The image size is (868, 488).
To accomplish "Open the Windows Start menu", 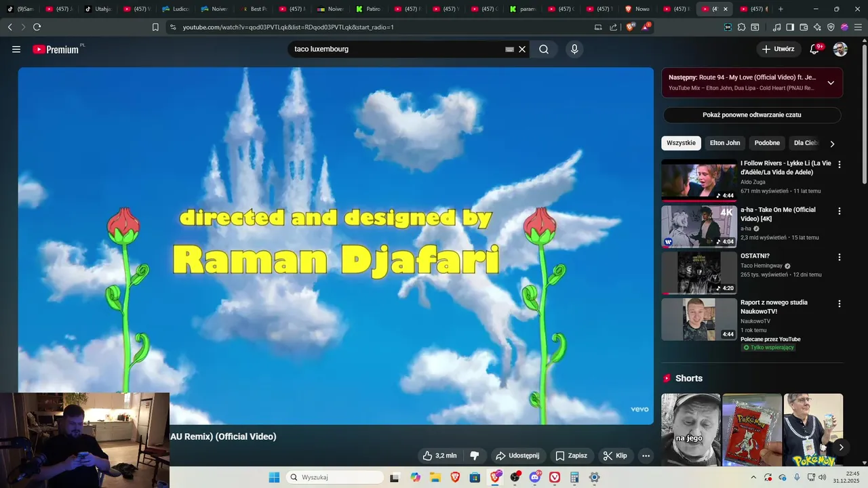I will tap(274, 477).
